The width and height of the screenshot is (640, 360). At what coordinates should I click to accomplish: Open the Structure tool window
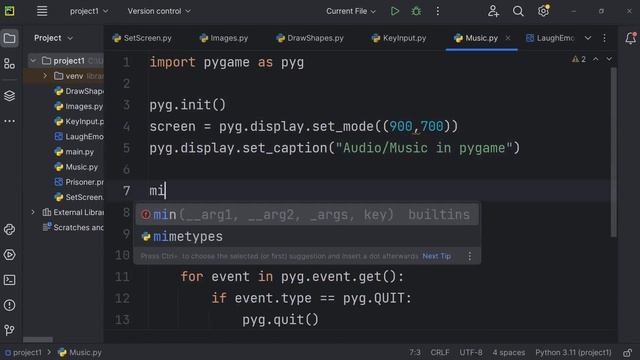click(x=9, y=64)
